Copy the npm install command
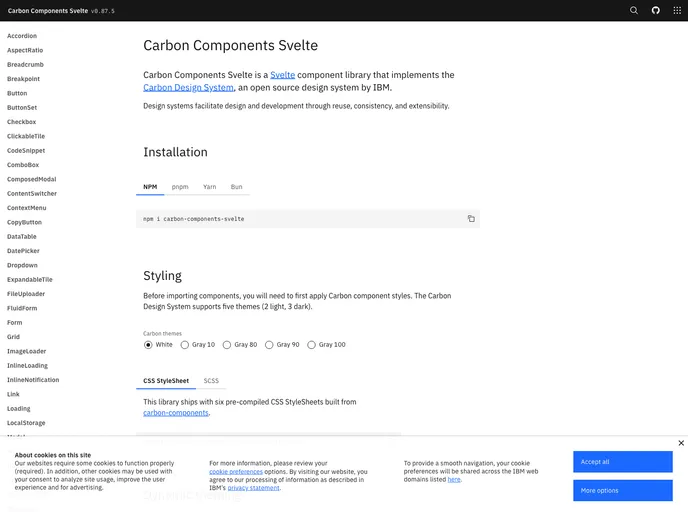The width and height of the screenshot is (688, 512). (x=471, y=218)
